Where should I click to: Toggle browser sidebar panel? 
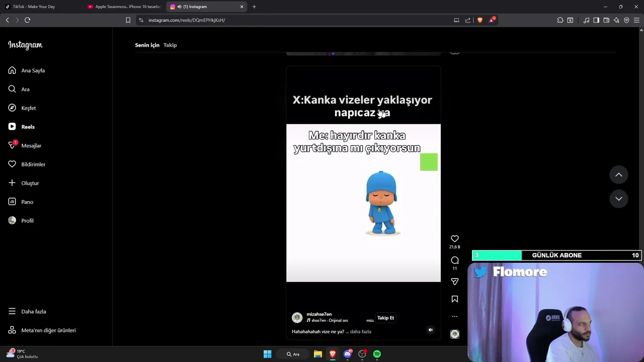coord(596,20)
